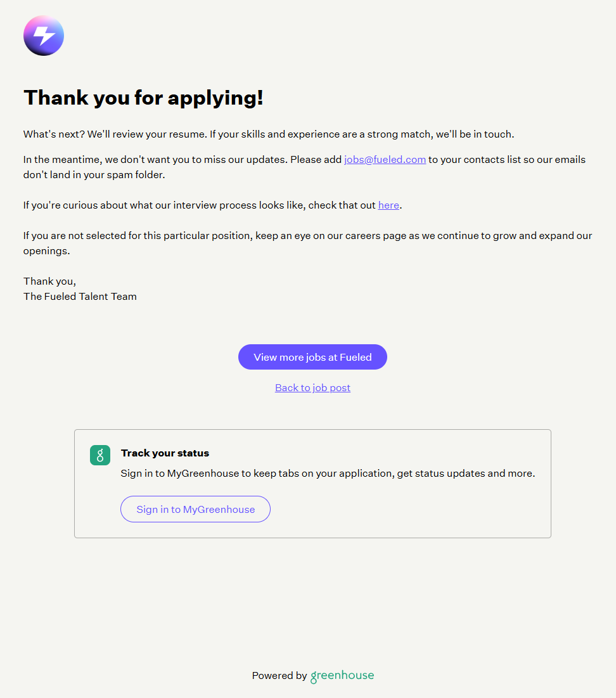Image resolution: width=616 pixels, height=698 pixels.
Task: Click the "Powered by" footer text
Action: pyautogui.click(x=279, y=676)
